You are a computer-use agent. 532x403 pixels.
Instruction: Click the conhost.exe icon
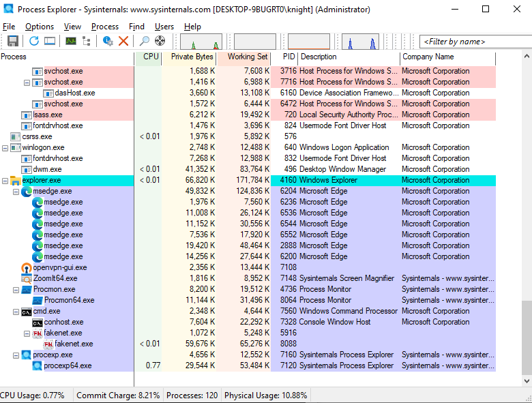click(x=38, y=323)
